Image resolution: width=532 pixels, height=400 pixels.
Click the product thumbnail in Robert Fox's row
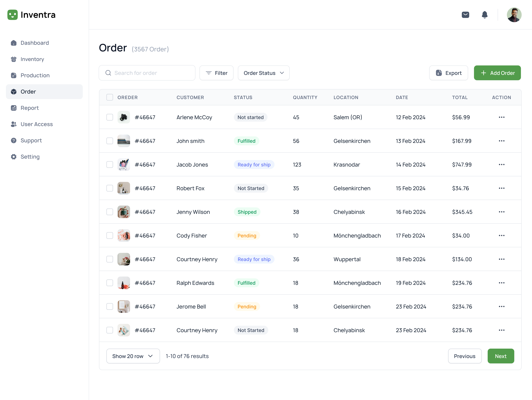tap(123, 188)
